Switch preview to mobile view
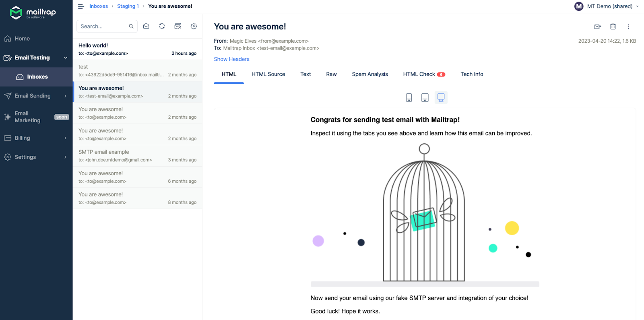This screenshot has height=320, width=644. [409, 98]
